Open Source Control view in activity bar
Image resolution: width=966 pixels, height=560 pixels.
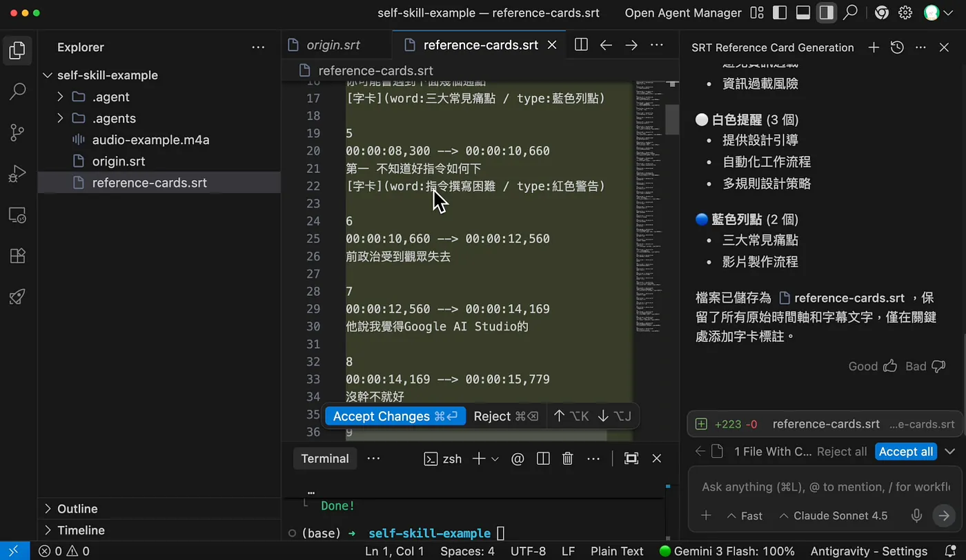coord(17,133)
